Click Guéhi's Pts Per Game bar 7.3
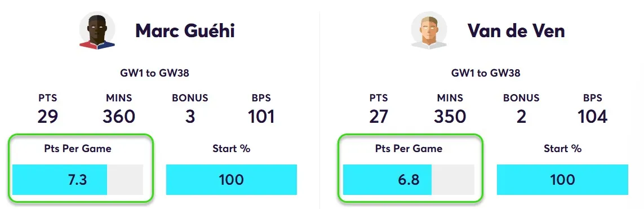 point(78,180)
